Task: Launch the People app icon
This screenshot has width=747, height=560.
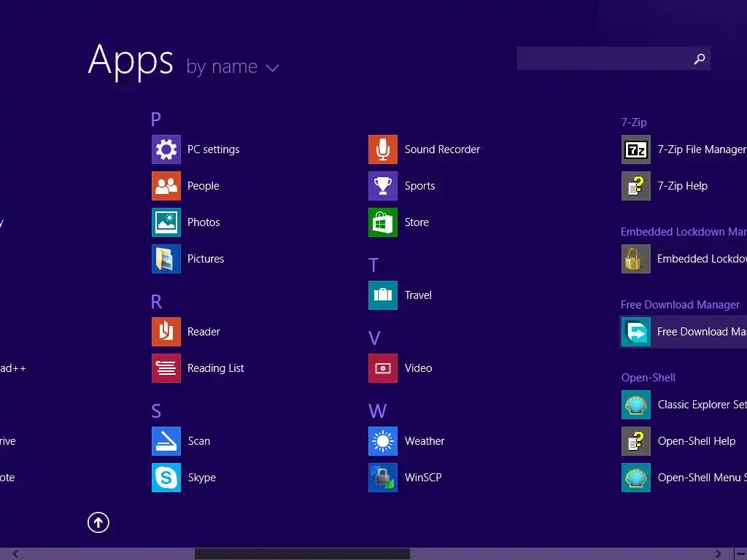Action: 166,186
